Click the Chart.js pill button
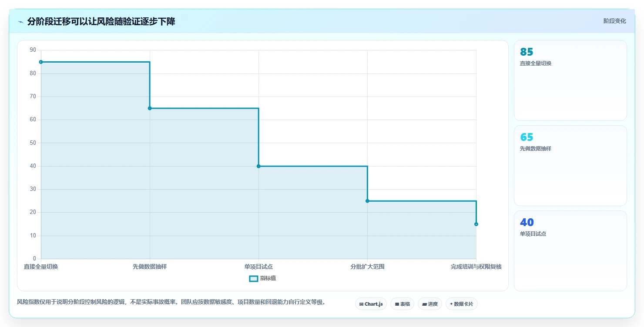 click(371, 304)
